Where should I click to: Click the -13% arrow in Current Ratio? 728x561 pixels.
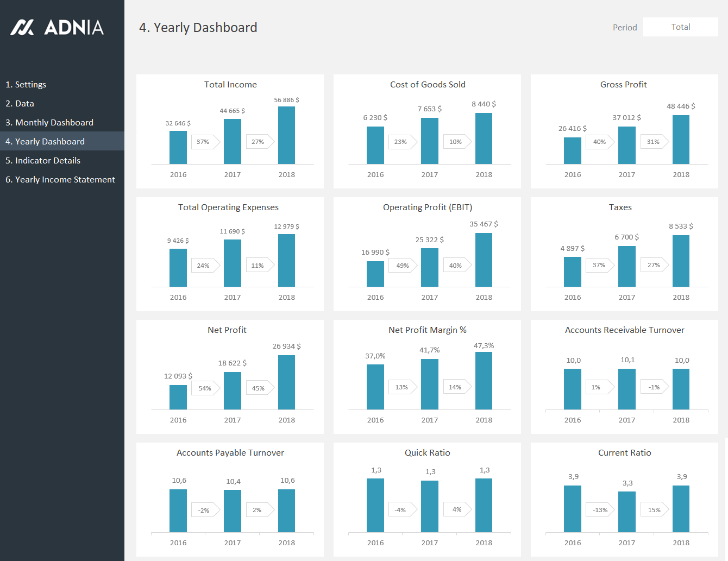(600, 510)
